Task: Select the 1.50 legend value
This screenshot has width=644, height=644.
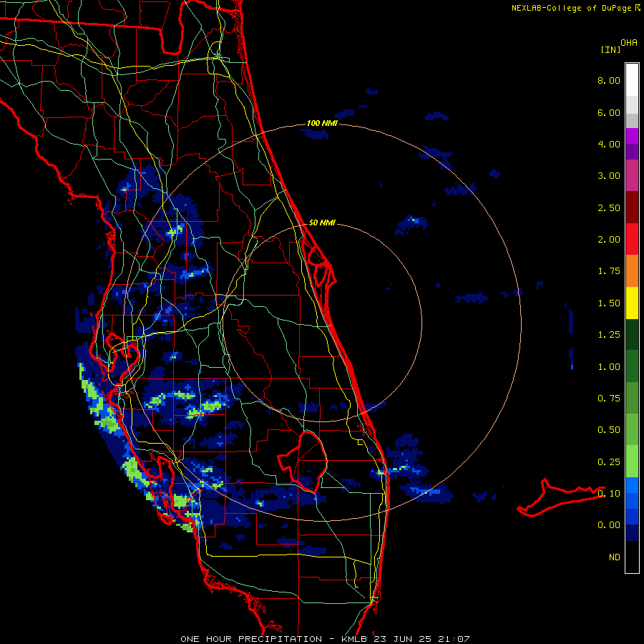Action: [609, 303]
